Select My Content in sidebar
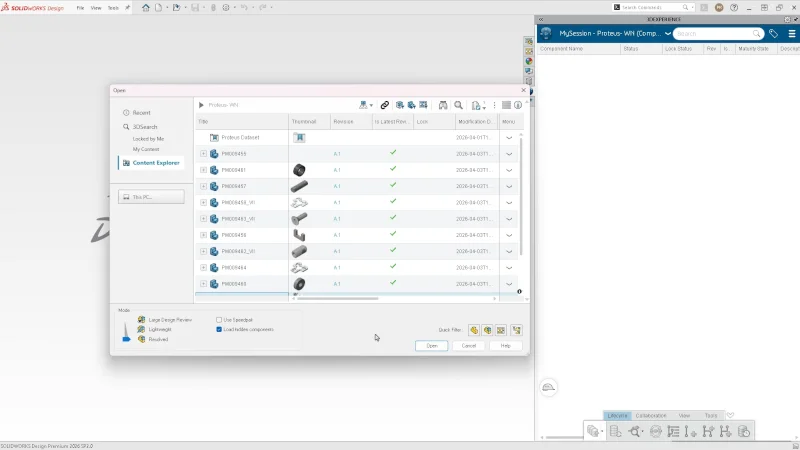Viewport: 800px width, 450px height. tap(146, 149)
